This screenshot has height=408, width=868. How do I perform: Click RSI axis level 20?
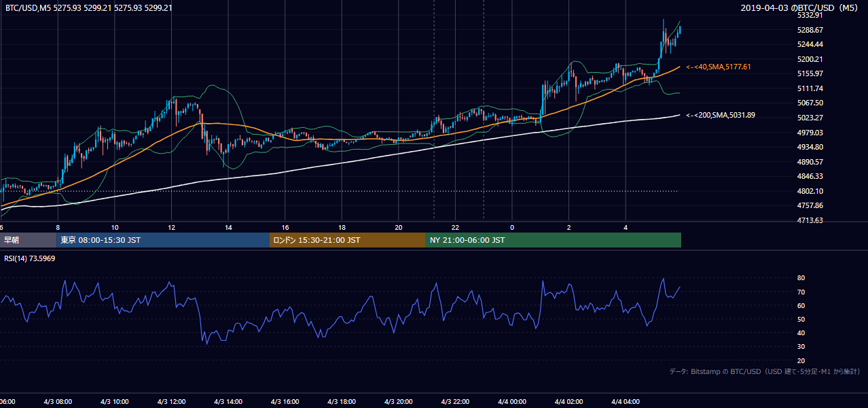(x=801, y=360)
